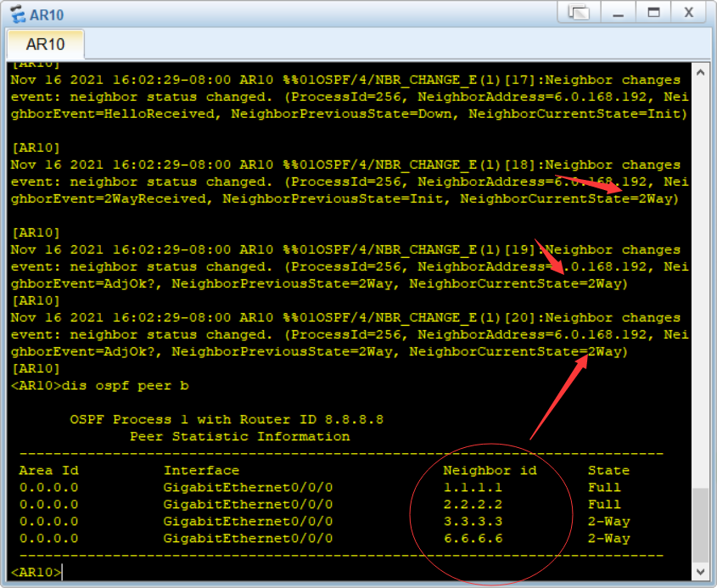Click the NBR_CHANGE_E(l)[20] log header line
717x588 pixels.
point(345,318)
